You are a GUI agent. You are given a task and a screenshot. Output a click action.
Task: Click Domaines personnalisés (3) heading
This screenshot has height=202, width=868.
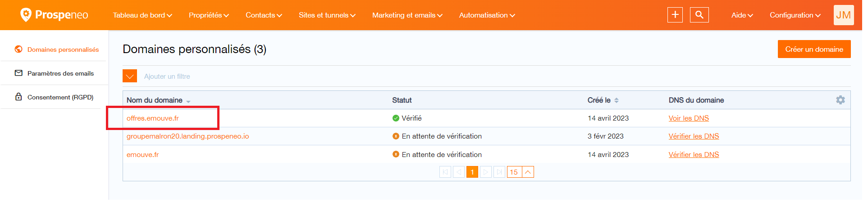click(x=194, y=49)
